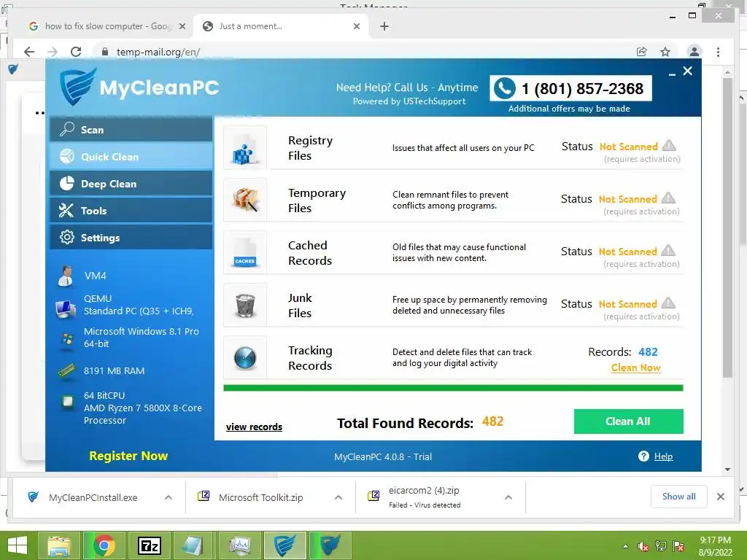The image size is (747, 560).
Task: Expand options for Microsoft Toolkit.zip download
Action: (338, 497)
